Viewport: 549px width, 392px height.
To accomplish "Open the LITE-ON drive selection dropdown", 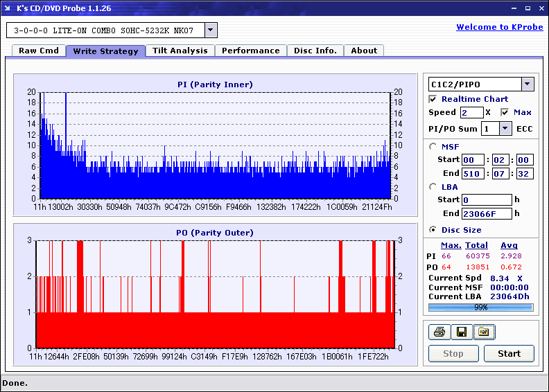I will click(211, 30).
